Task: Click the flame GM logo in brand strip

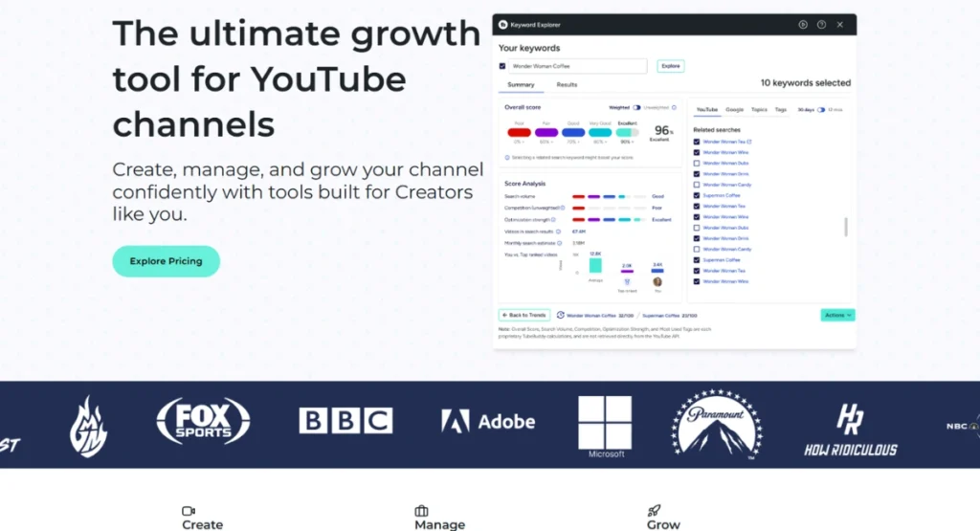Action: 88,426
